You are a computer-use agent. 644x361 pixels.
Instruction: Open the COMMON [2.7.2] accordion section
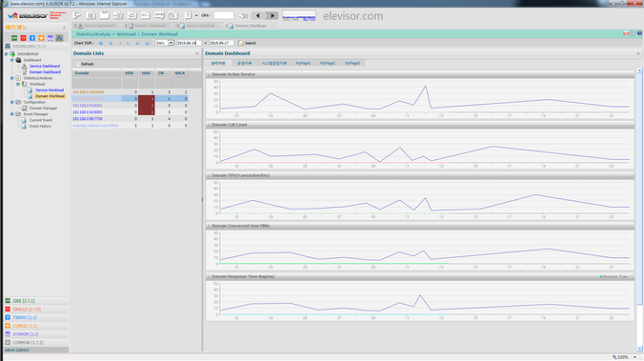click(36, 342)
